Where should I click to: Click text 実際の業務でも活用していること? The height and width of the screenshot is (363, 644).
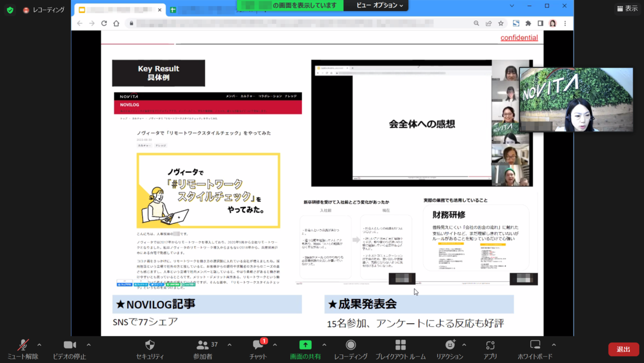click(x=456, y=200)
